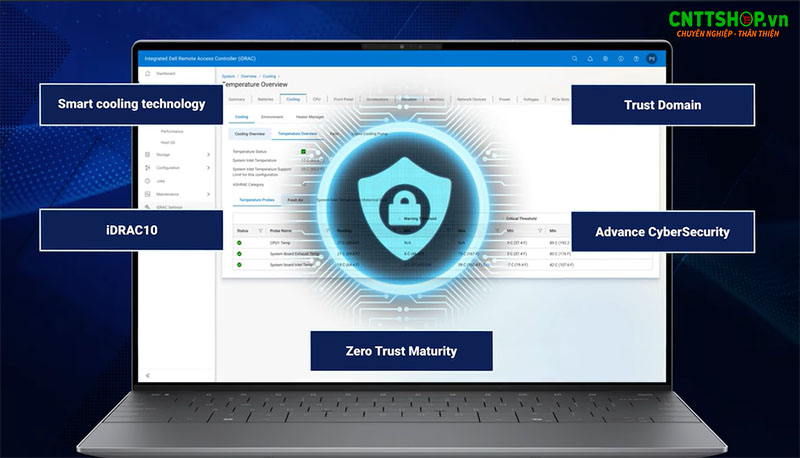
Task: Open the Voltages tab
Action: 532,99
